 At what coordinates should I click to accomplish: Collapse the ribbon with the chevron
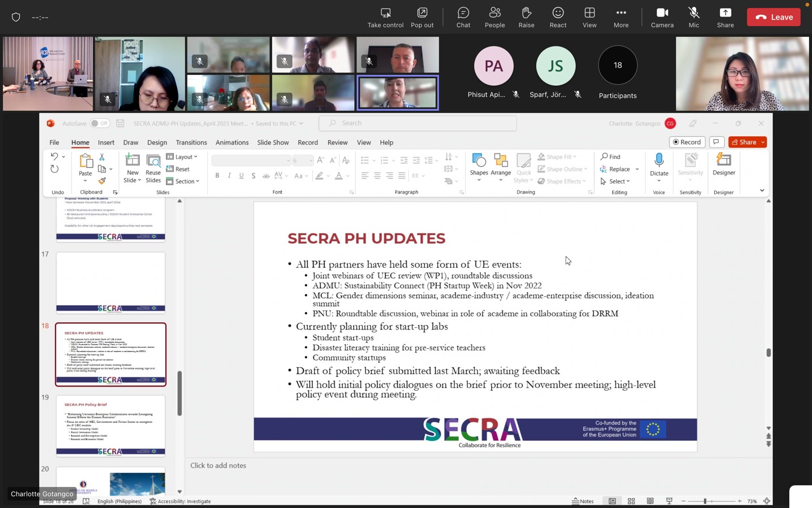pos(762,191)
